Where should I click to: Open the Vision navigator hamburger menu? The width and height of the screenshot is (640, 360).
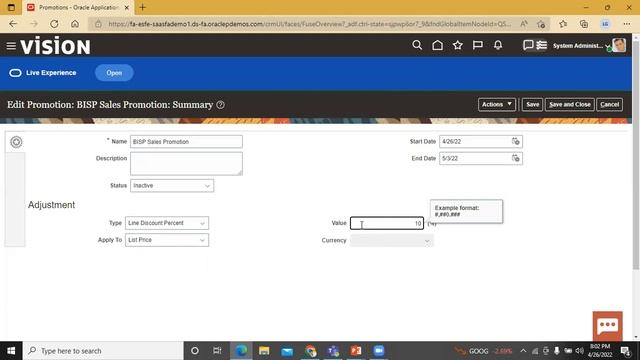[x=11, y=46]
